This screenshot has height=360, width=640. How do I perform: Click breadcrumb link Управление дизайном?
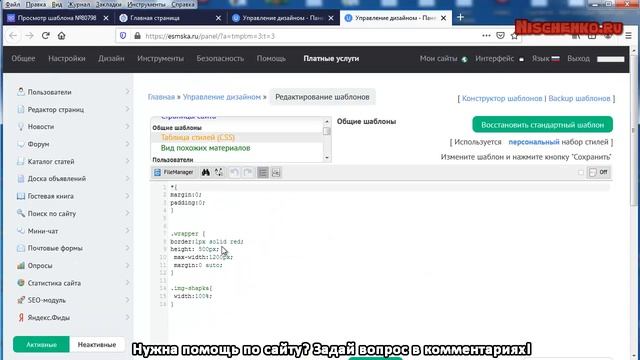(x=222, y=97)
